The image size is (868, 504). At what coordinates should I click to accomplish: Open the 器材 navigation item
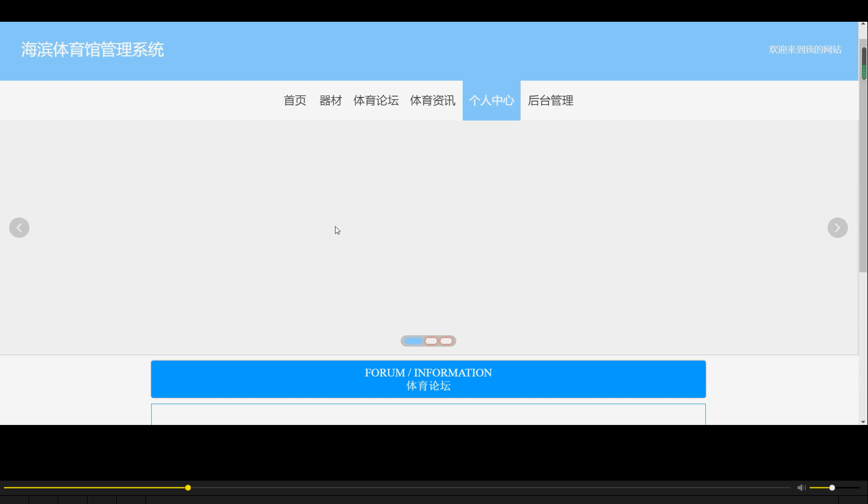coord(330,100)
